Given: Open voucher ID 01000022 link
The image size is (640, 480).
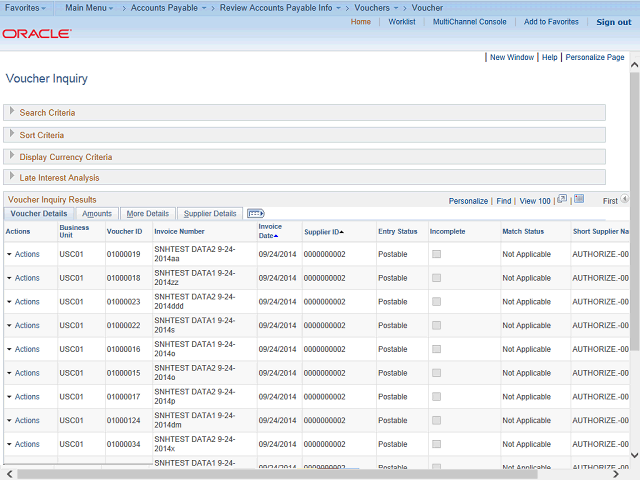Looking at the screenshot, I should click(x=124, y=325).
